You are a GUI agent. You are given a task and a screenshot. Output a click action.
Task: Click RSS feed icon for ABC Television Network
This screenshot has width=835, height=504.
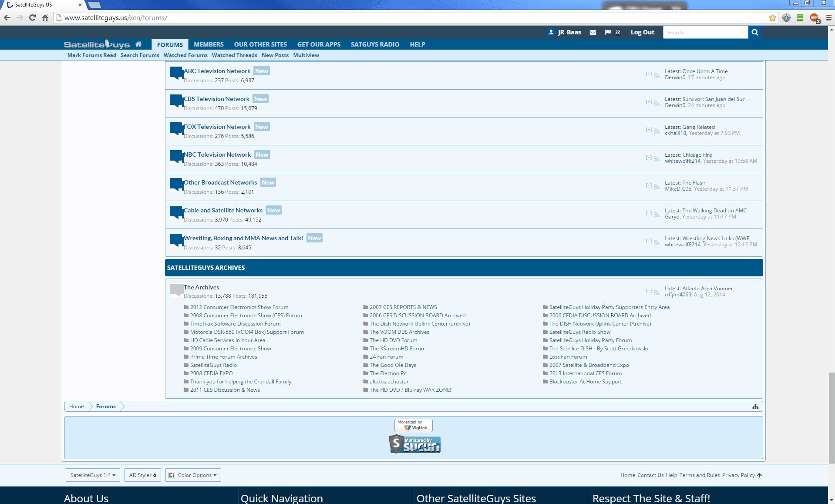(657, 75)
